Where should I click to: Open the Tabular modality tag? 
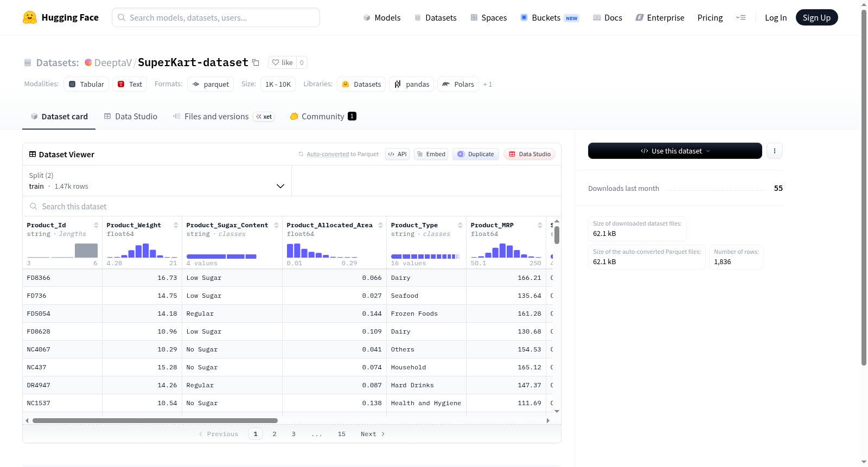click(x=86, y=84)
